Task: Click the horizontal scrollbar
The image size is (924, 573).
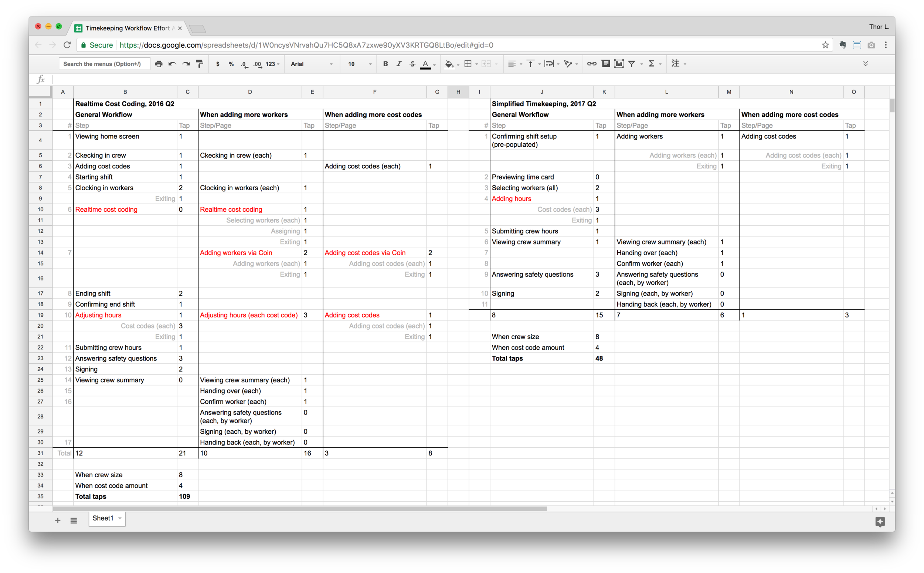Action: pos(300,509)
